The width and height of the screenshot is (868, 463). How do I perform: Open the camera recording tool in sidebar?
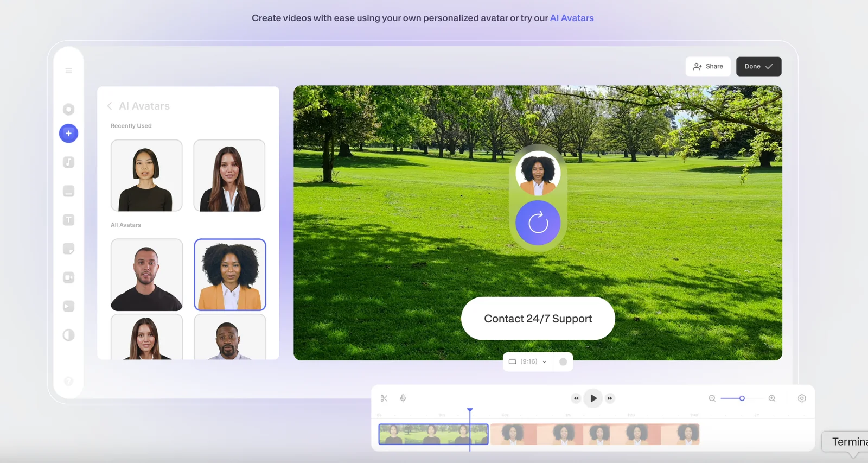(x=68, y=277)
